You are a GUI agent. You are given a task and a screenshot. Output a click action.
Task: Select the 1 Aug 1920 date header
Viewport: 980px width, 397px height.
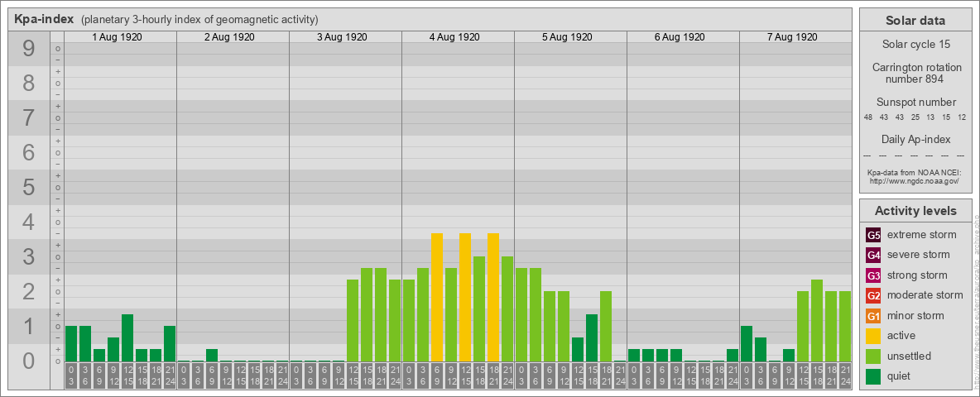[x=117, y=37]
